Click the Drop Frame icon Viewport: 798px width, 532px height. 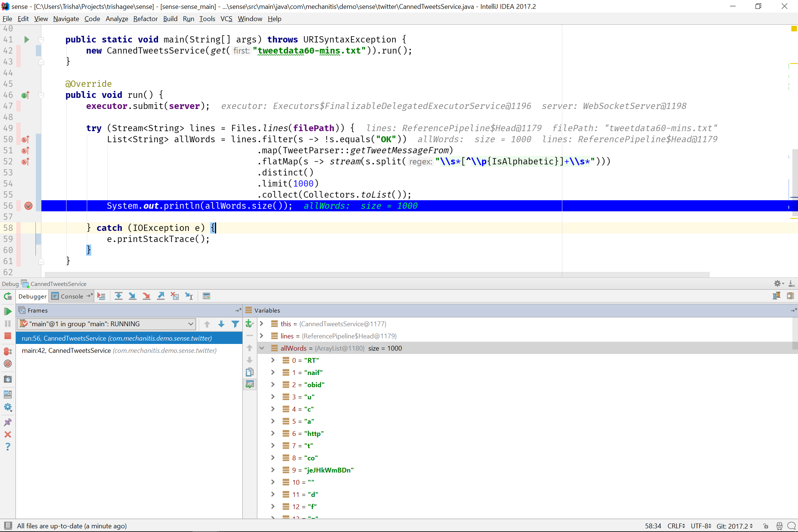(x=175, y=296)
